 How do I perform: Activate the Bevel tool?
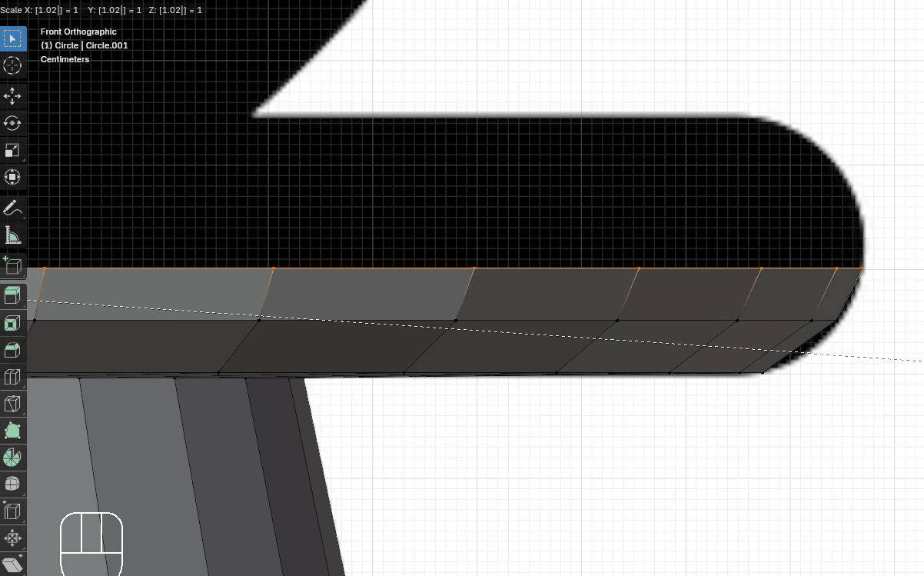point(12,350)
